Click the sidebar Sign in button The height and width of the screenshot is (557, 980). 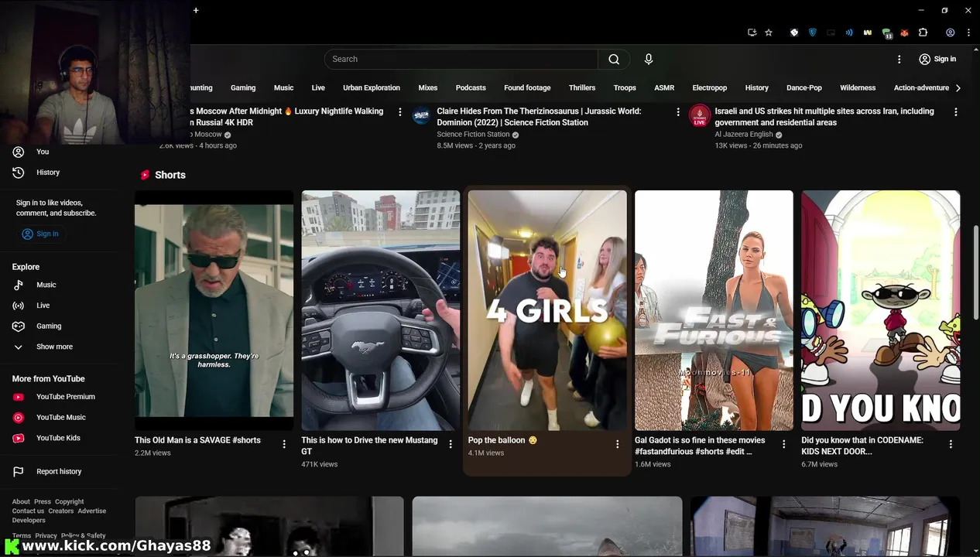[x=40, y=234]
